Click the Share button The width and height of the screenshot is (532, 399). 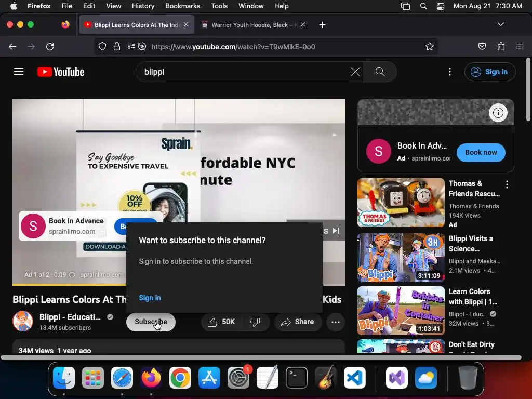[x=298, y=322]
